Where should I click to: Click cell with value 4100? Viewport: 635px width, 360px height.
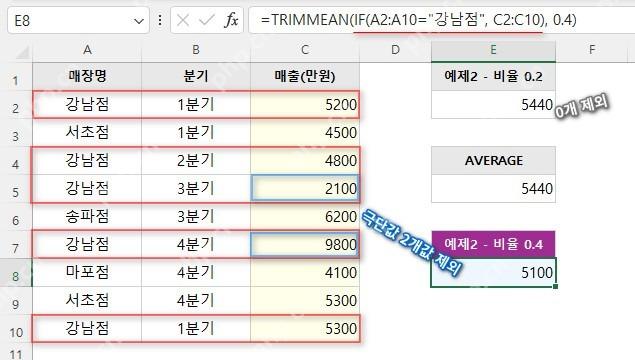point(305,272)
